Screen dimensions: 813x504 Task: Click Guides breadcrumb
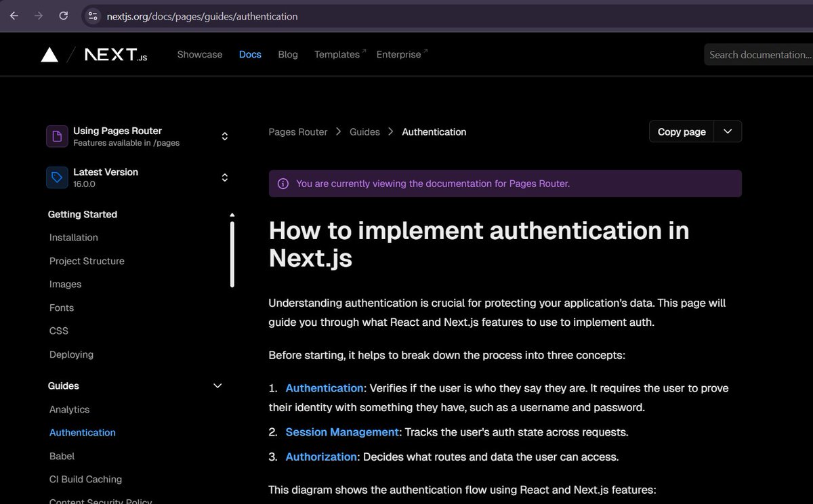[x=364, y=131]
